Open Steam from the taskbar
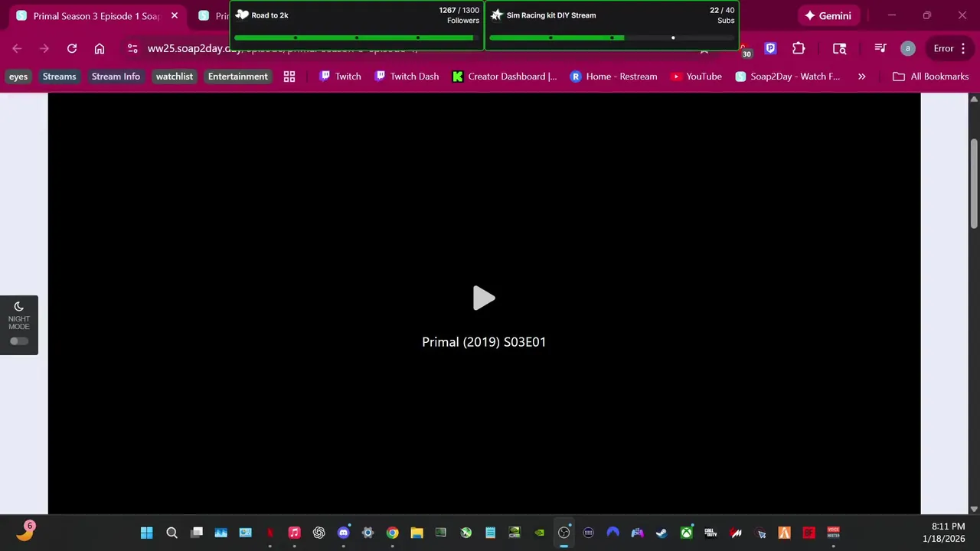This screenshot has width=980, height=551. (x=661, y=533)
